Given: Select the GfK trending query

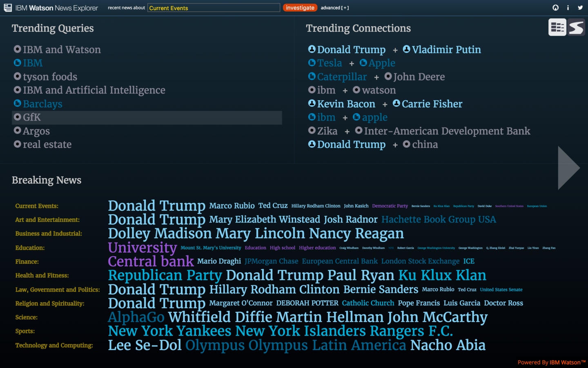Looking at the screenshot, I should 147,117.
